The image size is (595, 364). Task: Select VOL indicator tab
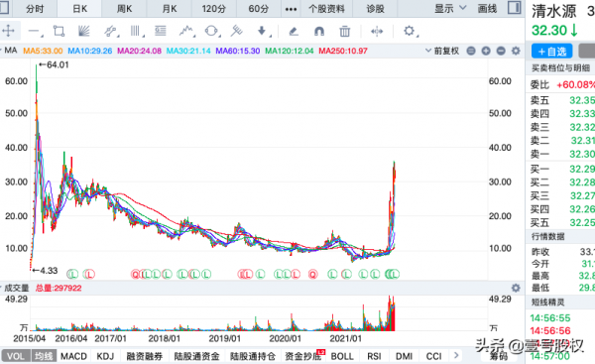pyautogui.click(x=16, y=356)
